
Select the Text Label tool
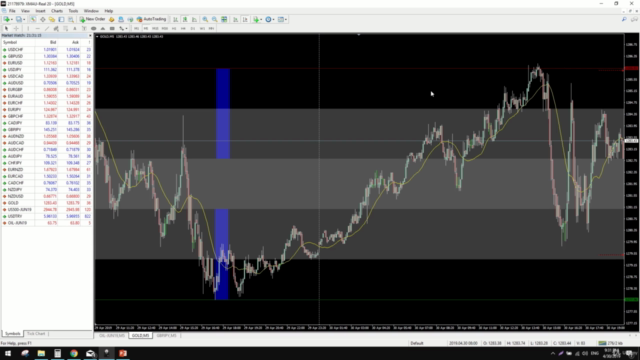point(84,29)
